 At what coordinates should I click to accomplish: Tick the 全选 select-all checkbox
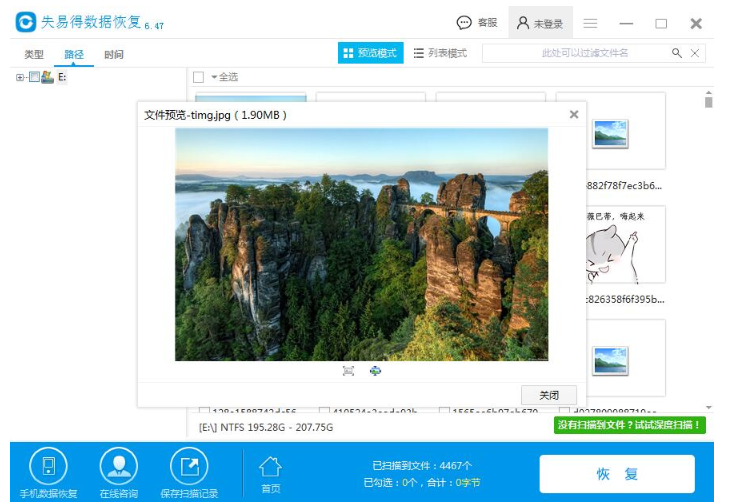click(198, 77)
